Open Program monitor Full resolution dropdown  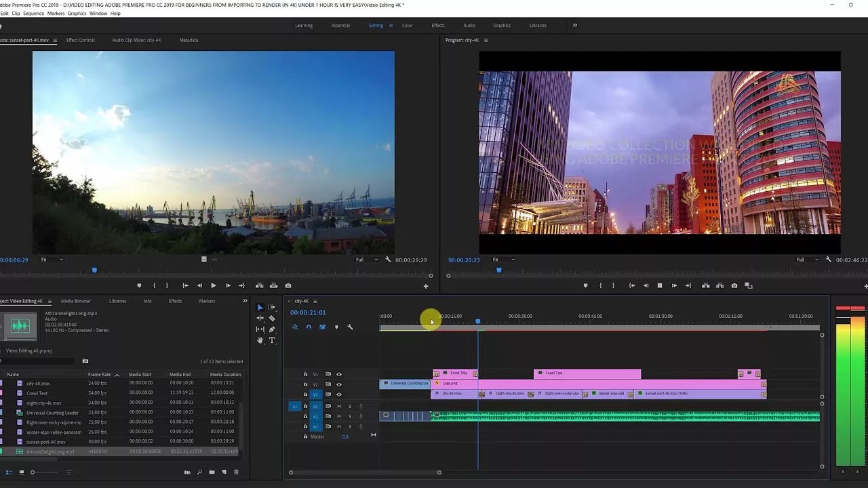pyautogui.click(x=808, y=260)
